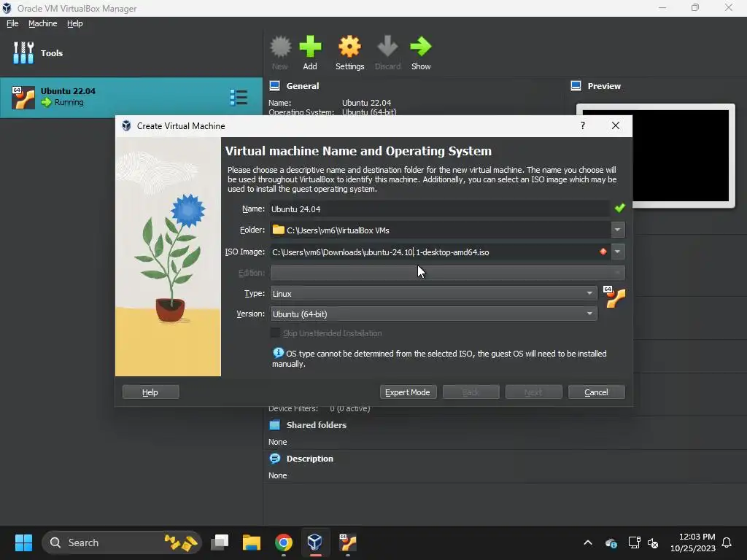Click the greyed Next button
Image resolution: width=747 pixels, height=560 pixels.
(x=533, y=392)
